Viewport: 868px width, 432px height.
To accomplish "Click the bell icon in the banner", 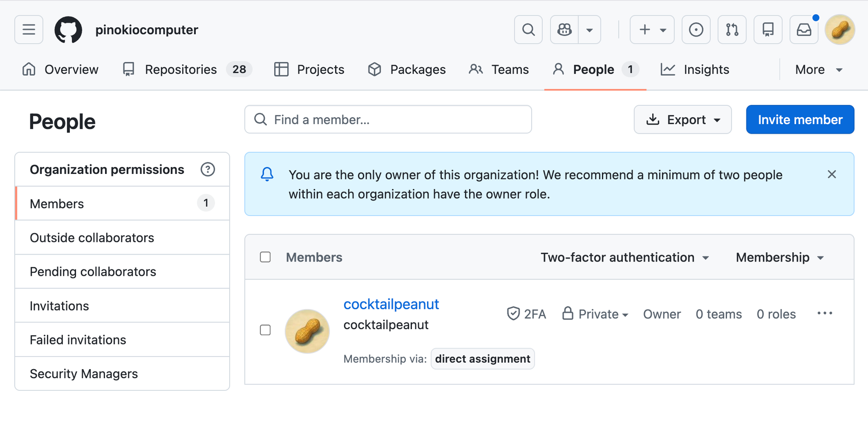I will pyautogui.click(x=267, y=174).
